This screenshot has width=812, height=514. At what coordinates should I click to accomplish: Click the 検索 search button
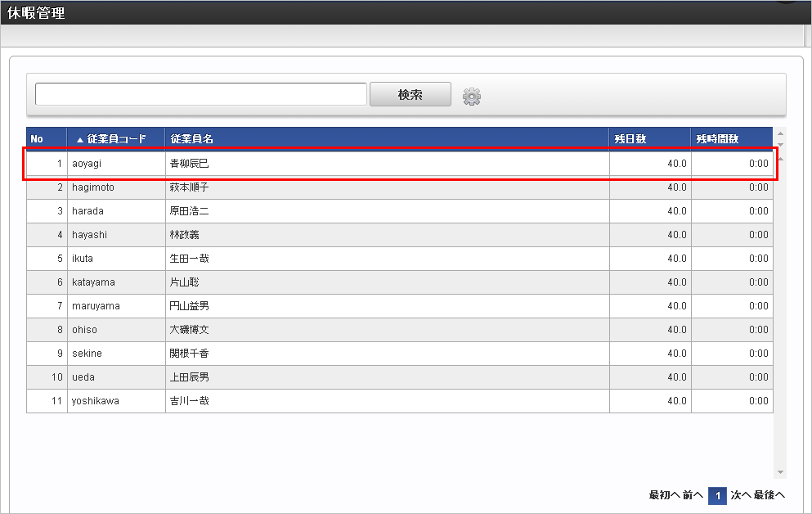(x=410, y=94)
